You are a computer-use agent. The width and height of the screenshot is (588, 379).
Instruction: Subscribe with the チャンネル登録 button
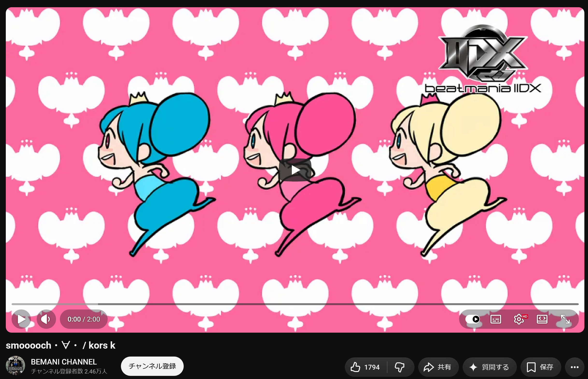(152, 366)
